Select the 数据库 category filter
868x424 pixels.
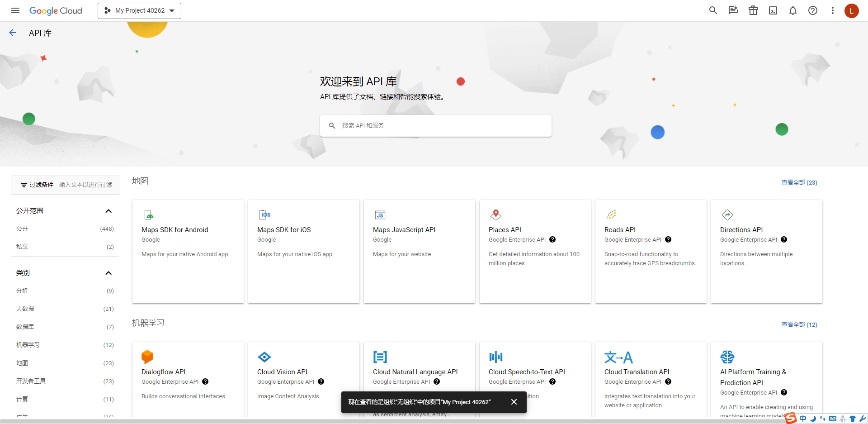coord(65,327)
